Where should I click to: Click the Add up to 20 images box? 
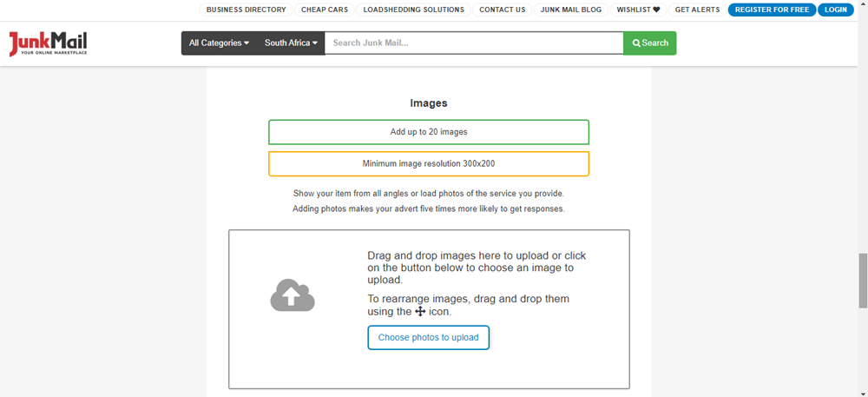click(x=429, y=132)
